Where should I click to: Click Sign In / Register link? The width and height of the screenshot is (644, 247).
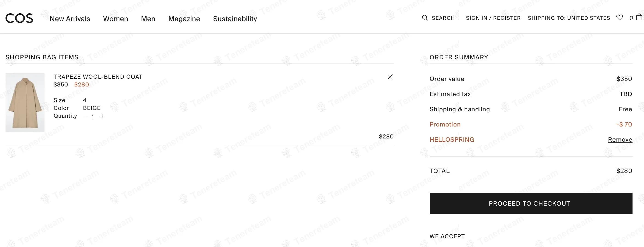[493, 18]
